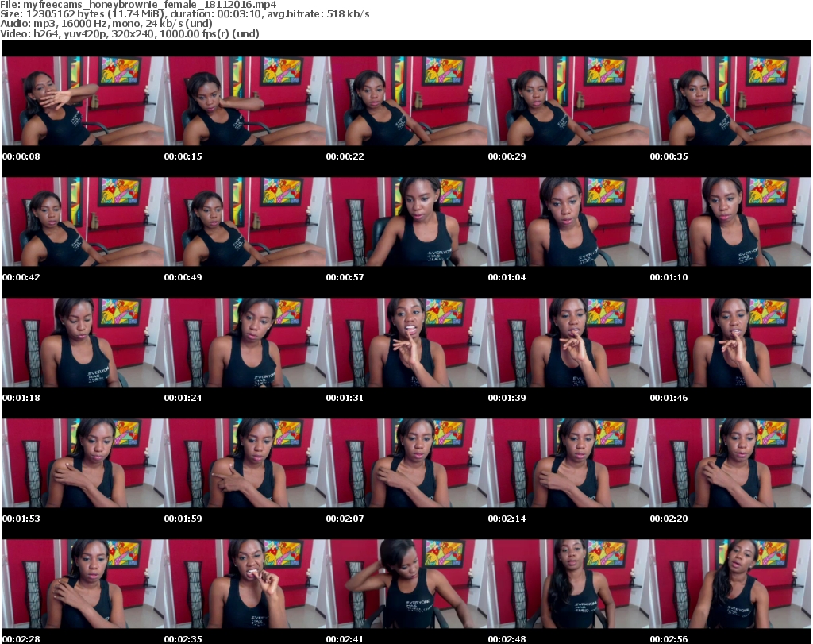813x644 pixels.
Task: Select the thumbnail frame at 00:00:42
Action: point(83,222)
